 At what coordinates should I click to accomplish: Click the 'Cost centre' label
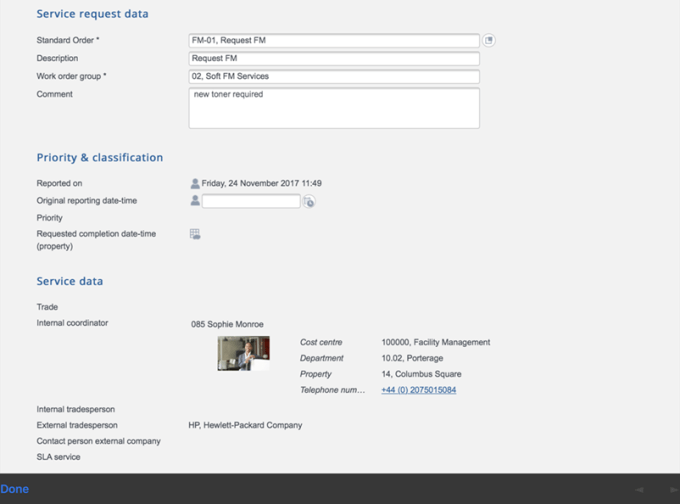point(321,342)
